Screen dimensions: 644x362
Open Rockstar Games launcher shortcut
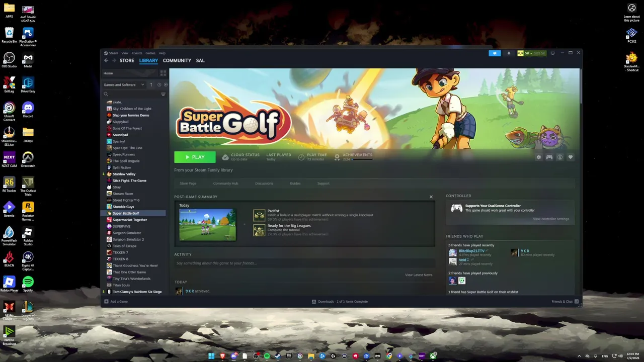coord(28,211)
